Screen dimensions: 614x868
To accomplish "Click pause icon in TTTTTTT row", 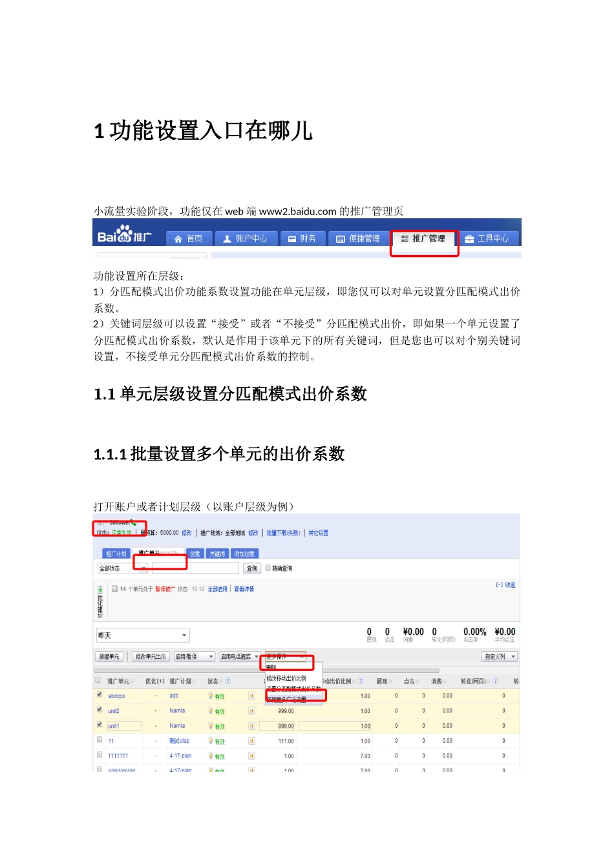I will (252, 756).
